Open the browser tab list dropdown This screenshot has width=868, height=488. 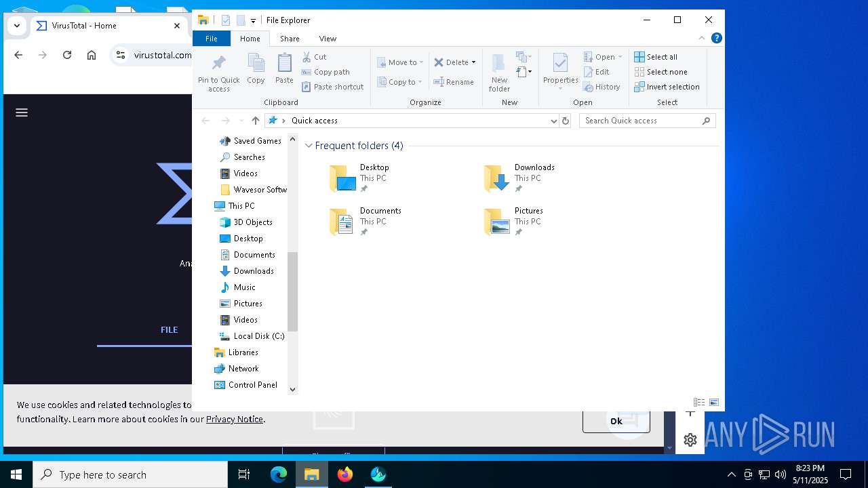point(17,26)
